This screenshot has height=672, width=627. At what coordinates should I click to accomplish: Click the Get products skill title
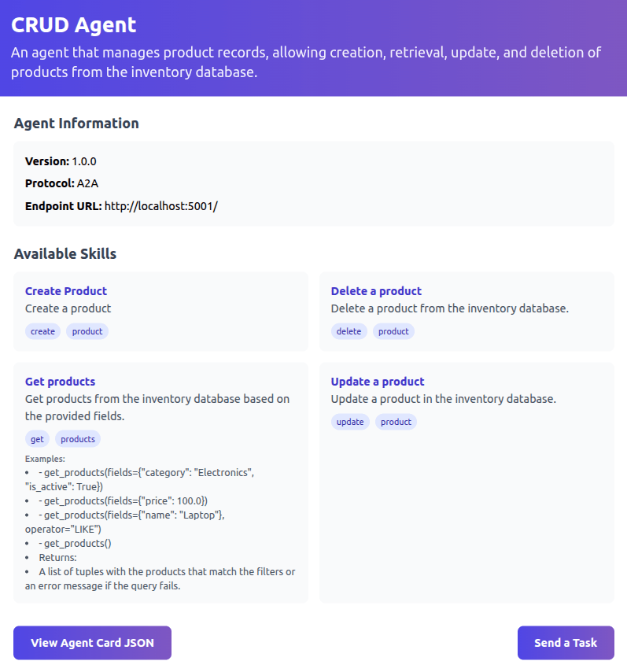click(x=60, y=382)
